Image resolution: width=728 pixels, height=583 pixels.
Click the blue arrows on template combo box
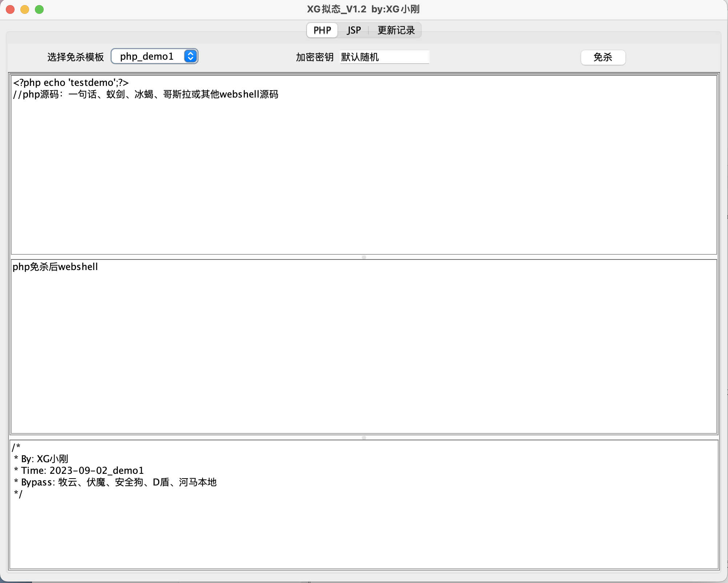191,56
